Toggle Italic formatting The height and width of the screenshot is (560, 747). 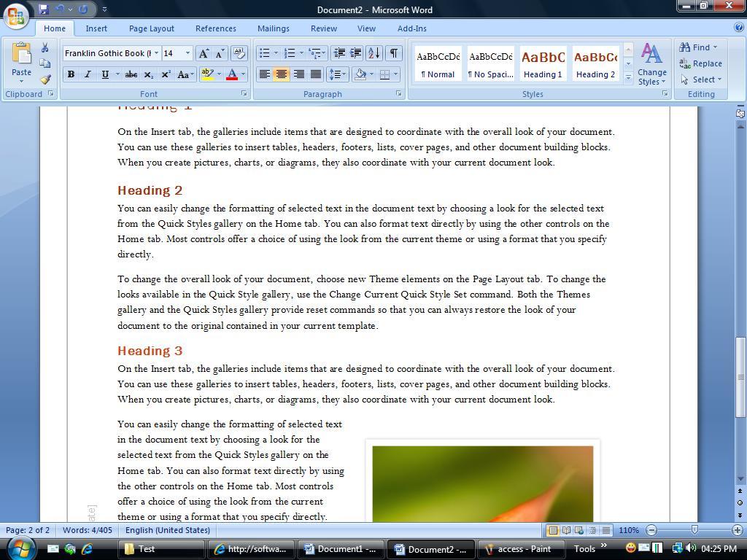[x=88, y=74]
